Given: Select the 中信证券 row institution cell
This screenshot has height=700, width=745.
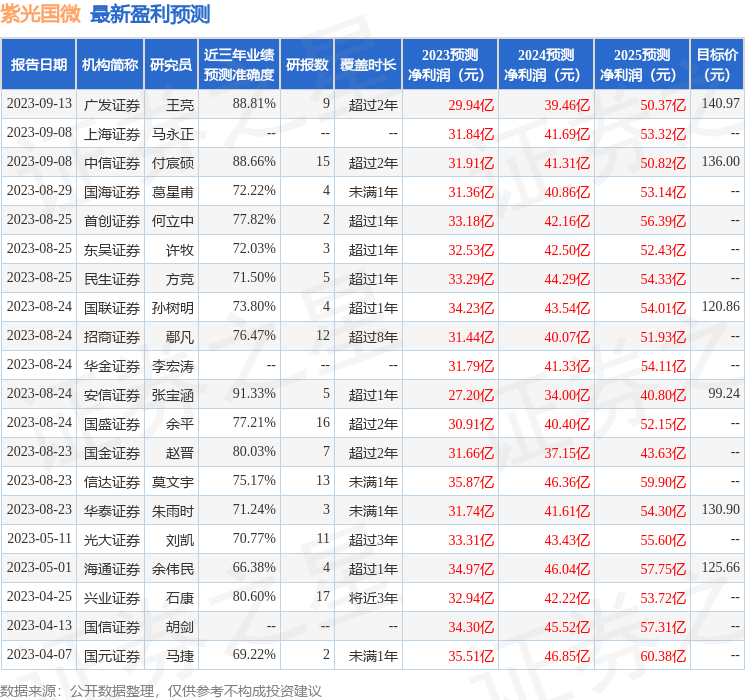Looking at the screenshot, I should (112, 162).
